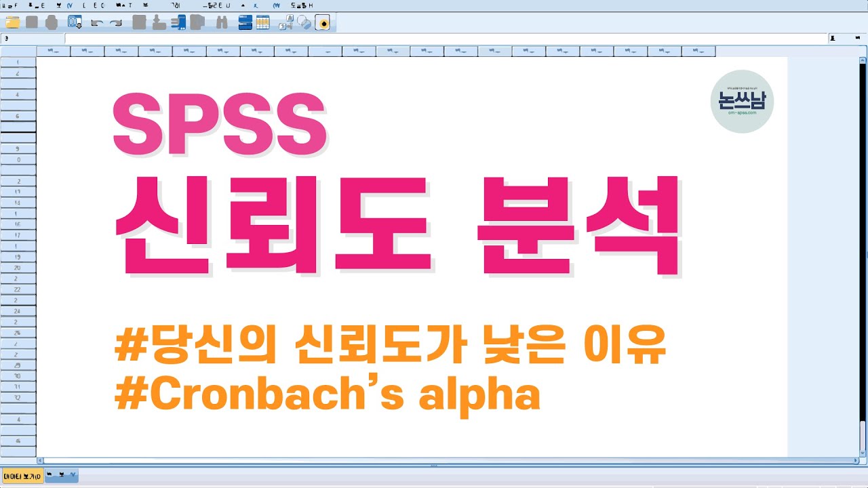Screen dimensions: 868x488
Task: Redo the action using the Redo arrow
Action: (x=115, y=22)
